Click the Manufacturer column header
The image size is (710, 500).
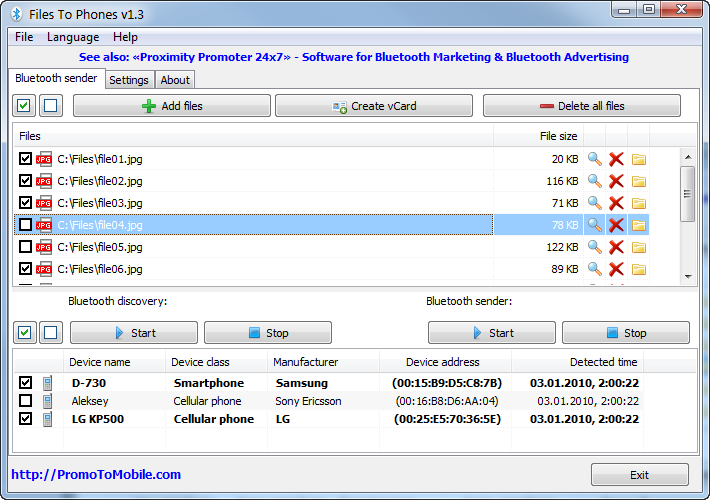point(323,362)
